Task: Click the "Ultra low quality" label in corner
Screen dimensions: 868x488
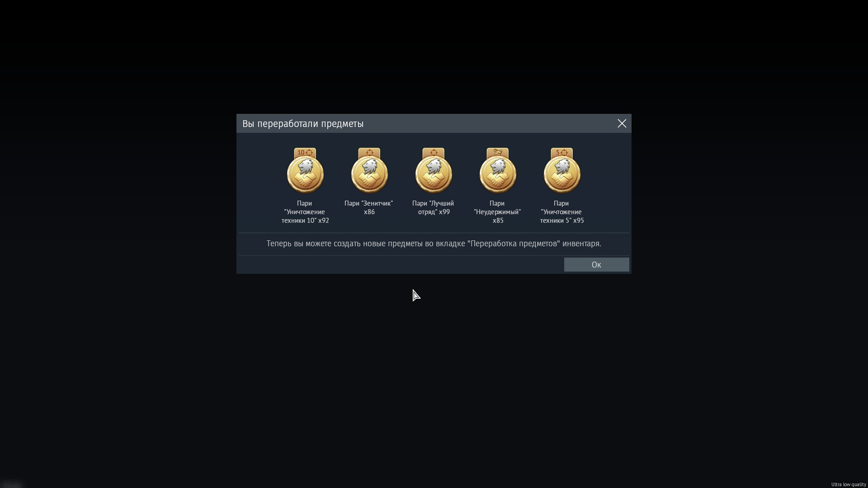Action: click(x=848, y=484)
